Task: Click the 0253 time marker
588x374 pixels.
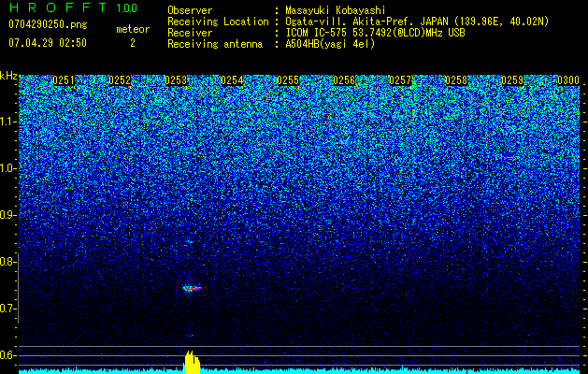Action: pyautogui.click(x=176, y=80)
